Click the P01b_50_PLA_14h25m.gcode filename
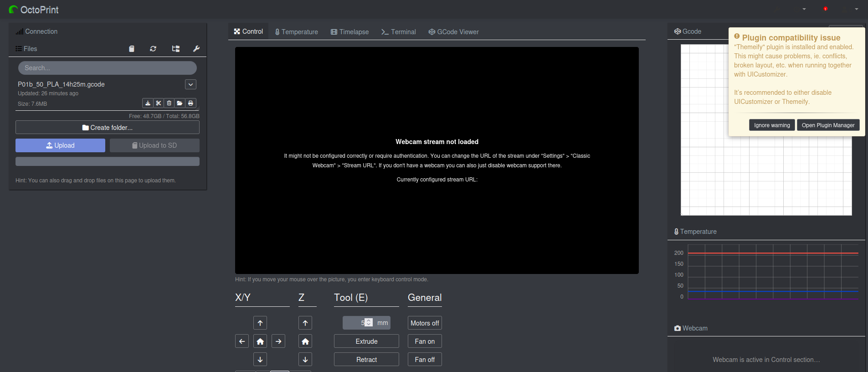 click(x=61, y=84)
